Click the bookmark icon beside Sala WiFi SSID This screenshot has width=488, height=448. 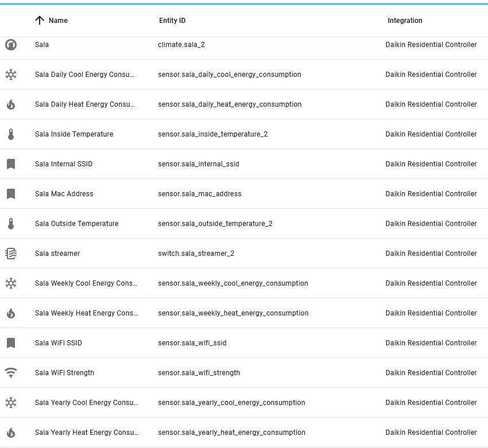tap(11, 342)
